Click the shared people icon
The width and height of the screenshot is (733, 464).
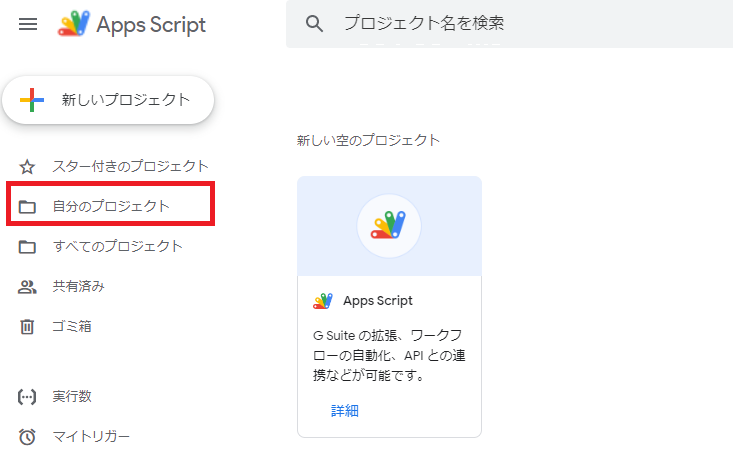click(27, 286)
